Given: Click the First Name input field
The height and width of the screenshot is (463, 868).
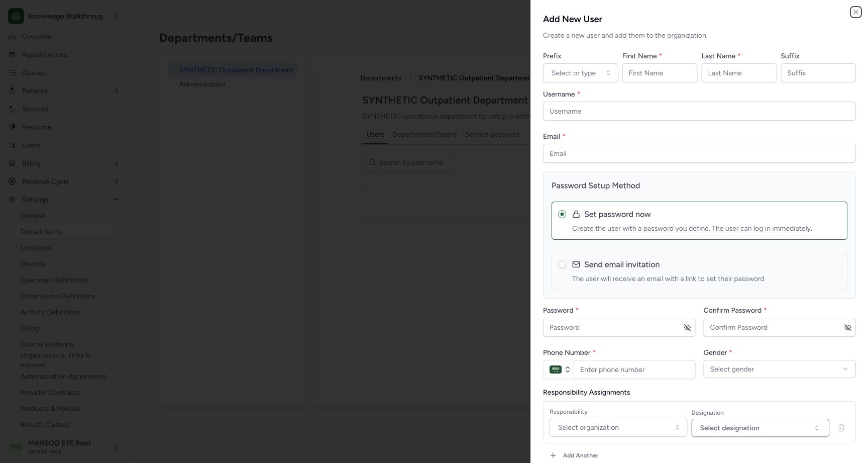Looking at the screenshot, I should [x=660, y=73].
